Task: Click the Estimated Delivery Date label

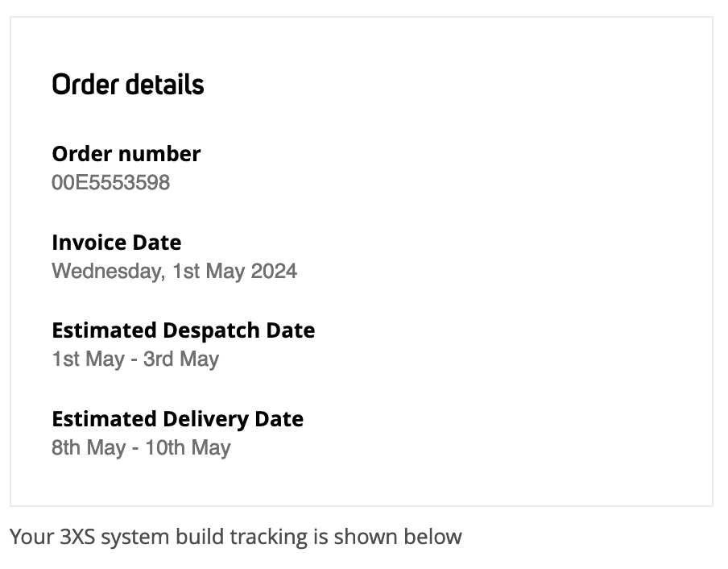Action: click(178, 419)
